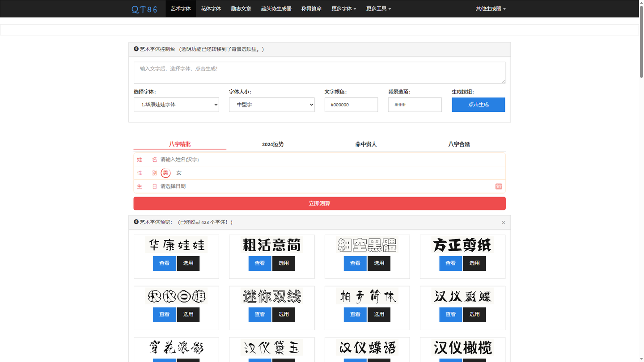Image resolution: width=644 pixels, height=362 pixels.
Task: Click the 方正剪纸 font preview image
Action: [462, 245]
